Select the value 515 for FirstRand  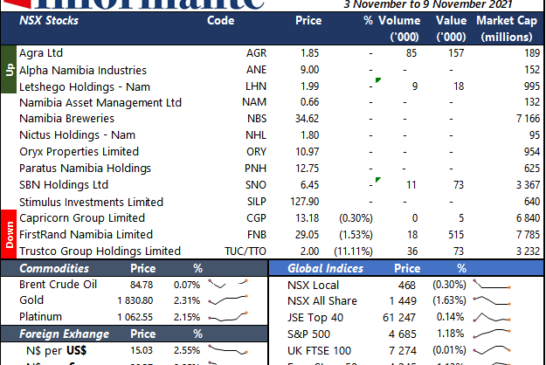coord(456,234)
